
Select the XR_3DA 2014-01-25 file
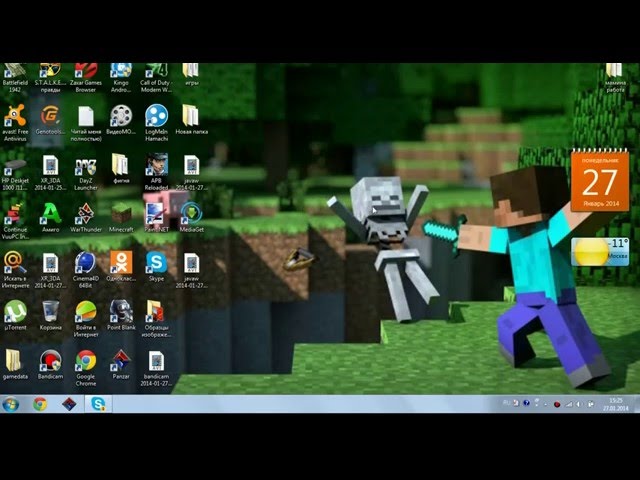pos(50,172)
